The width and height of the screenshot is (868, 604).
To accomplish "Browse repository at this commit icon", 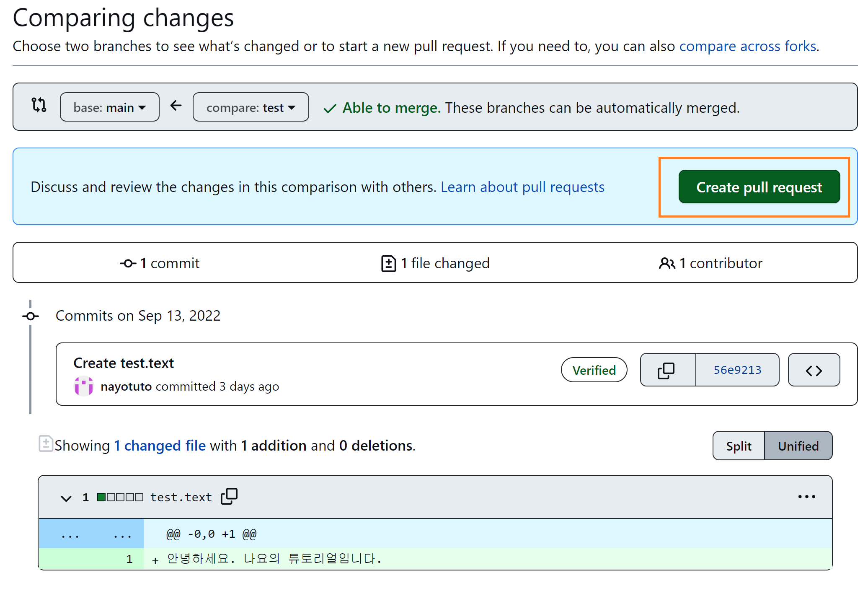I will point(814,371).
